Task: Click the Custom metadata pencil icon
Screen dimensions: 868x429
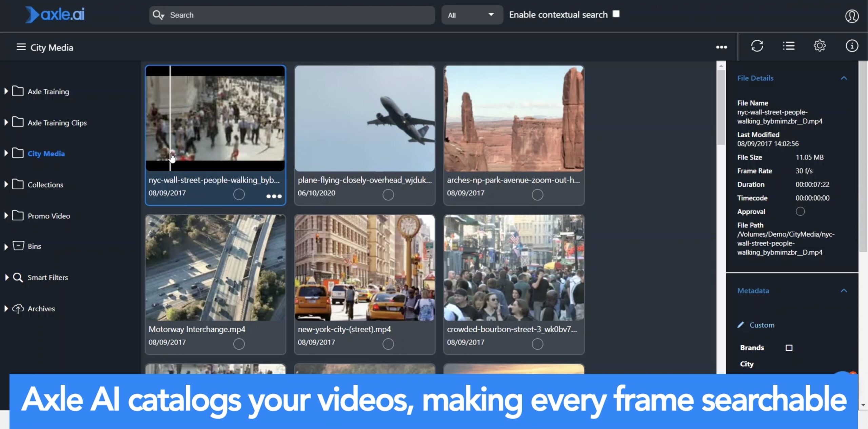Action: [741, 325]
